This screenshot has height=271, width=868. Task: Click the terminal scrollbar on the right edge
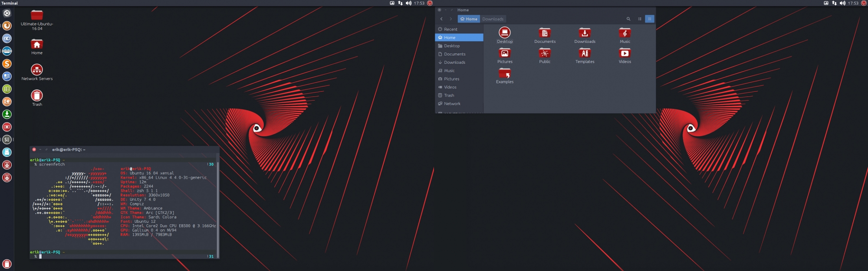[x=218, y=209]
